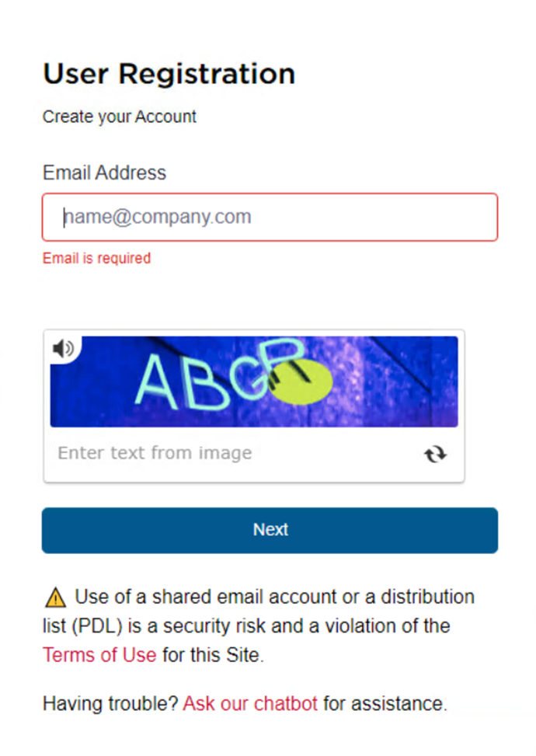Play the audio captcha speaker icon
This screenshot has height=756, width=536.
coord(63,349)
